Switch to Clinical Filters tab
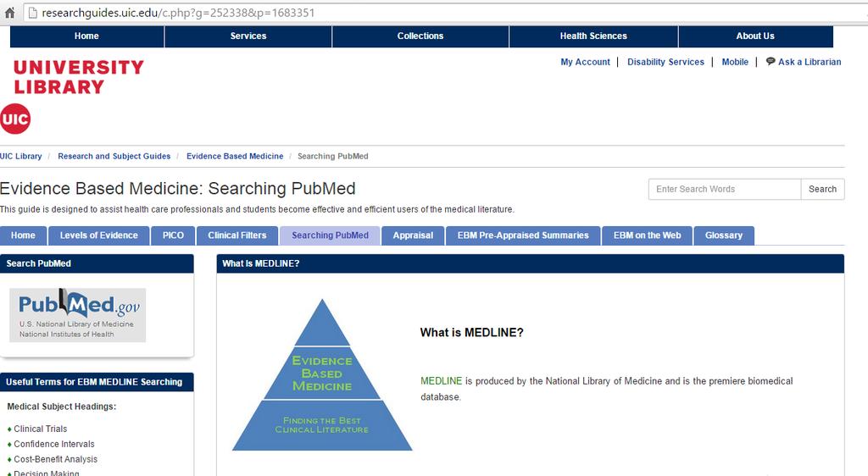Viewport: 868px width, 476px height. click(237, 235)
